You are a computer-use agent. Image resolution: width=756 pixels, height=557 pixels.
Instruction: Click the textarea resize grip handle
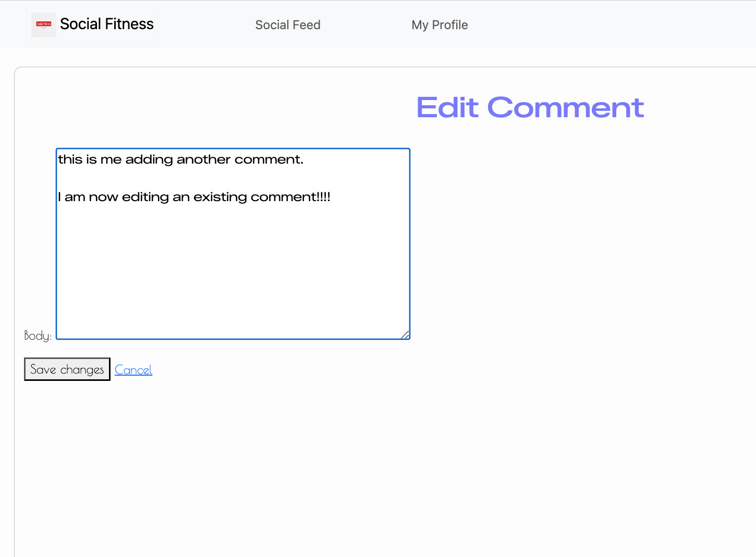(x=406, y=335)
